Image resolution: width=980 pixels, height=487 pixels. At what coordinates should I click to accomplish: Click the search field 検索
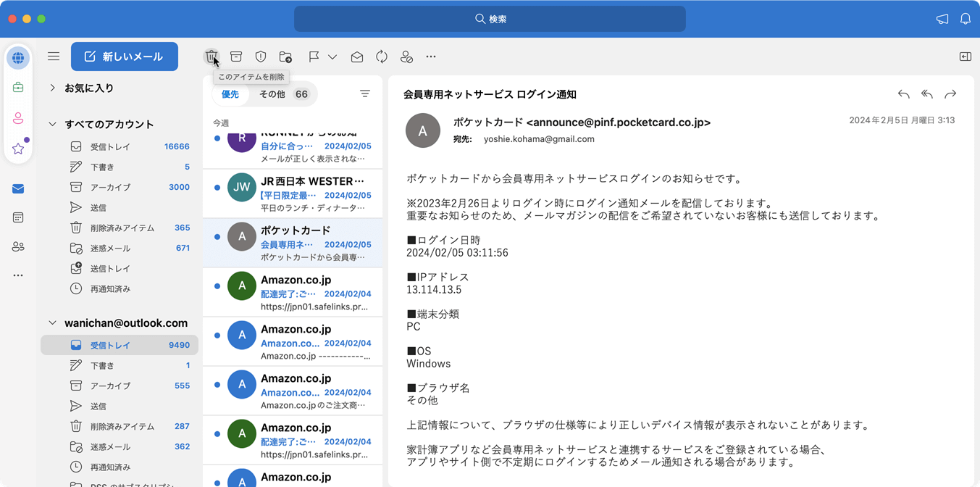pyautogui.click(x=490, y=19)
